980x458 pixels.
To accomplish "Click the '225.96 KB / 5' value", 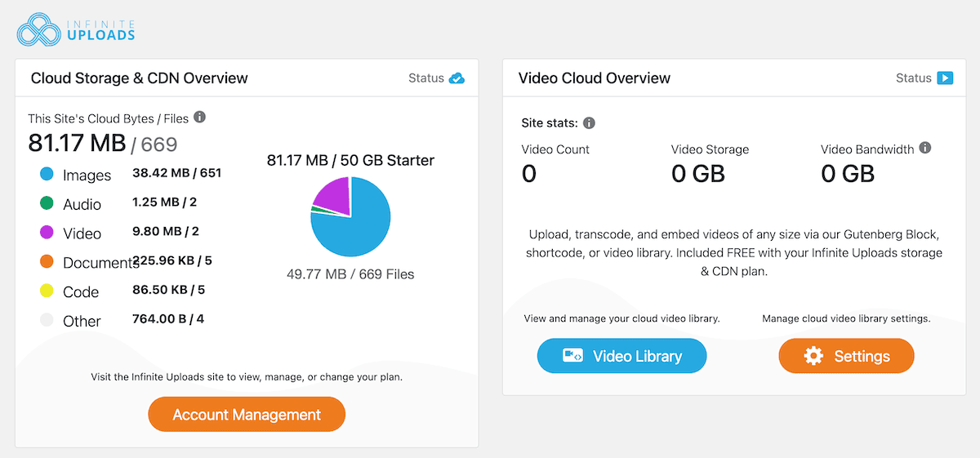I will tap(172, 260).
